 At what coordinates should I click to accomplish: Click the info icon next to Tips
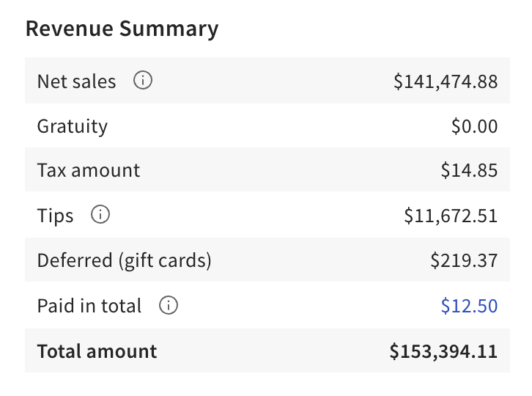pyautogui.click(x=100, y=215)
